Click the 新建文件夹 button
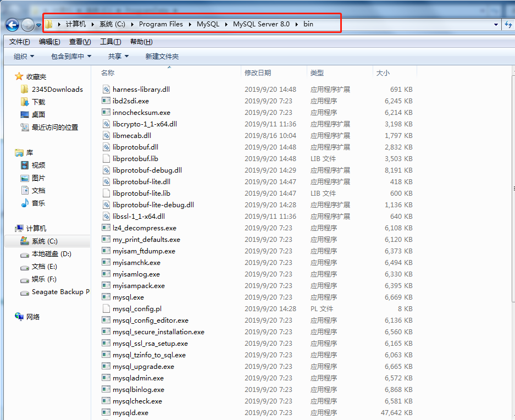515x420 pixels. tap(162, 57)
